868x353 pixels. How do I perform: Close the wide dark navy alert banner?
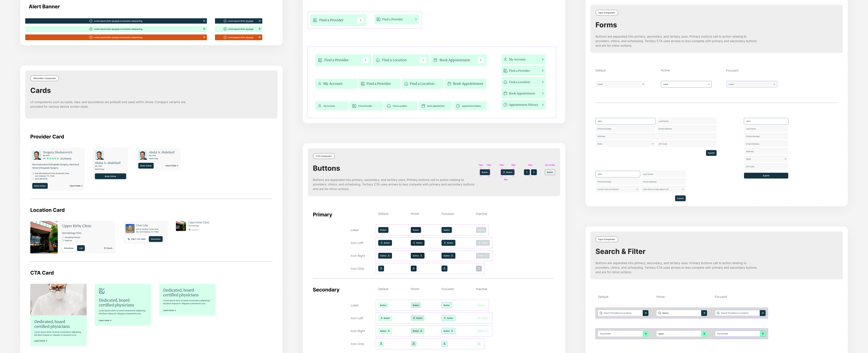tap(204, 21)
